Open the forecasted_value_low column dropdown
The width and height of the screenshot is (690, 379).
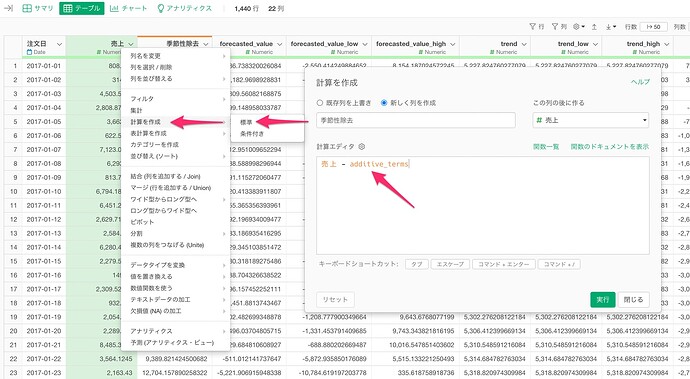[365, 44]
